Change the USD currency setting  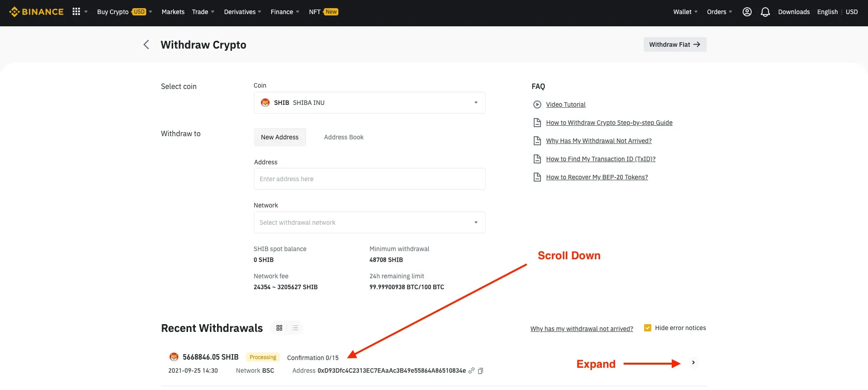(x=852, y=12)
